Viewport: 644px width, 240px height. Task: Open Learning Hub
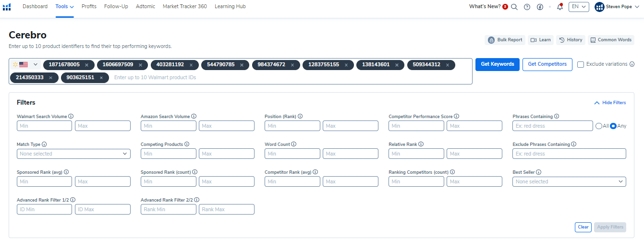230,7
